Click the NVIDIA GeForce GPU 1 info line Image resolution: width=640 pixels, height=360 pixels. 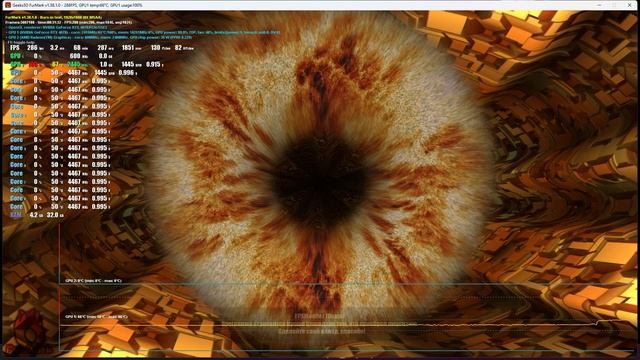(x=143, y=32)
